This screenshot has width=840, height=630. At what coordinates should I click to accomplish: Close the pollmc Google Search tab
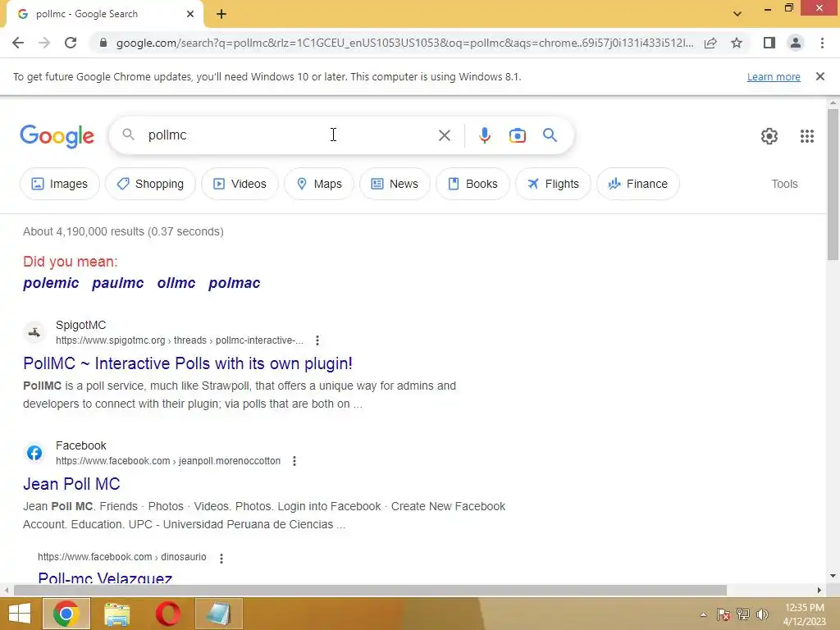(190, 14)
